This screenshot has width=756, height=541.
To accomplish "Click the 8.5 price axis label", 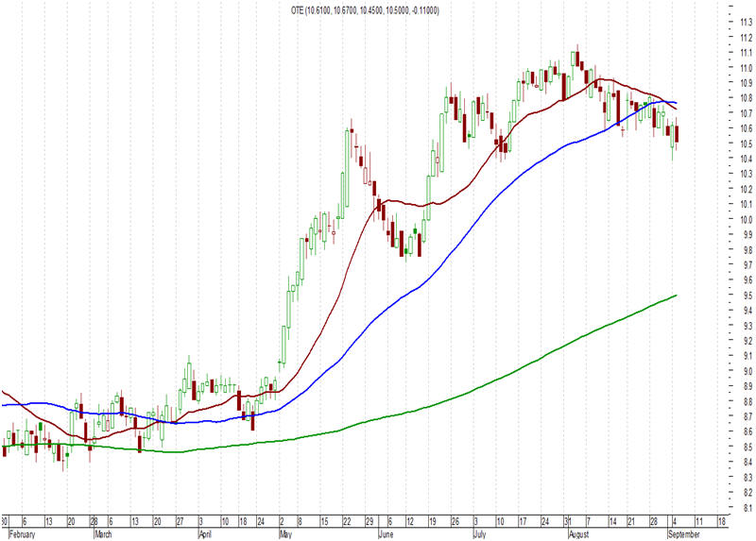I will click(x=747, y=447).
